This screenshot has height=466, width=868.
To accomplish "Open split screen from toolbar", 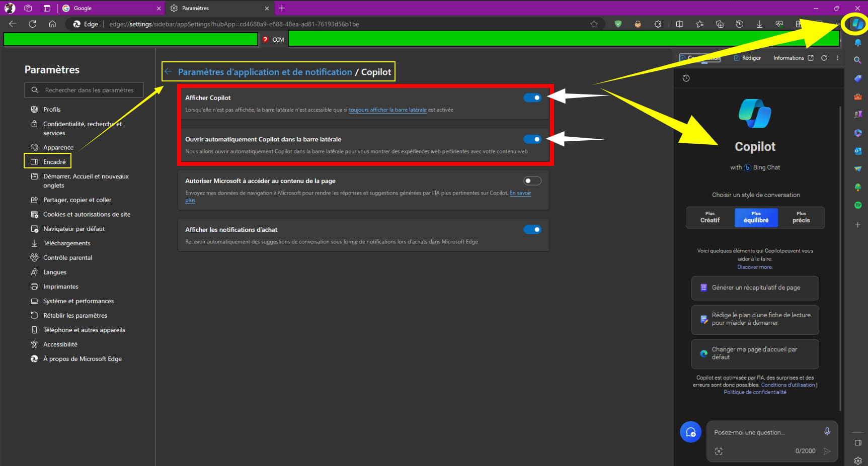I will pyautogui.click(x=679, y=24).
